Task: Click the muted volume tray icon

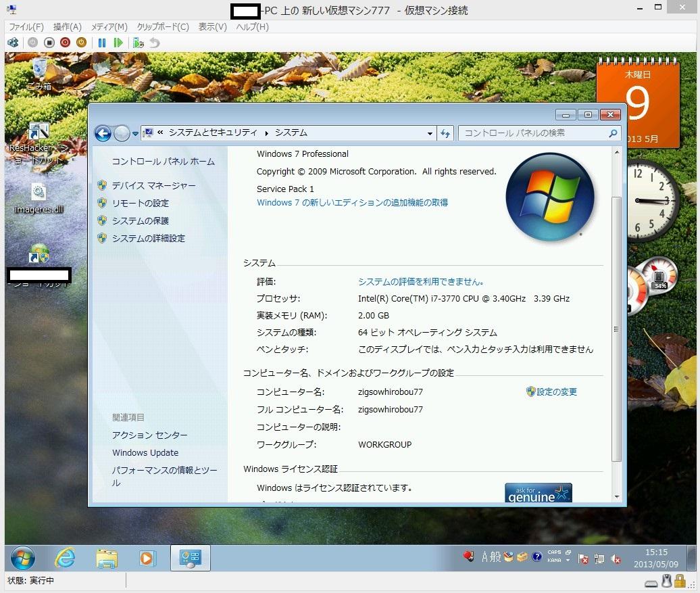Action: point(616,559)
